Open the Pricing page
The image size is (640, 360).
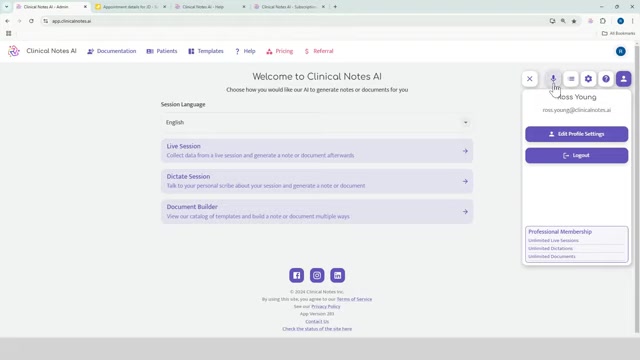coord(280,51)
